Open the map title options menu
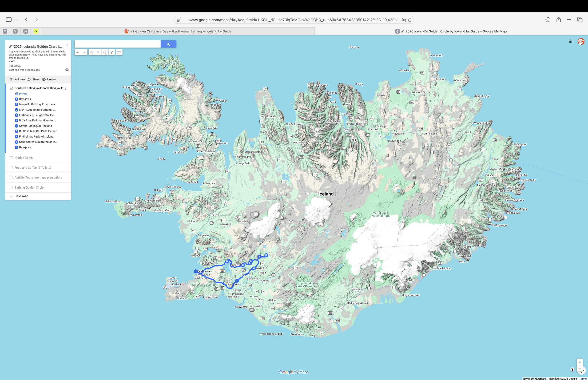Image resolution: width=588 pixels, height=380 pixels. coord(67,46)
